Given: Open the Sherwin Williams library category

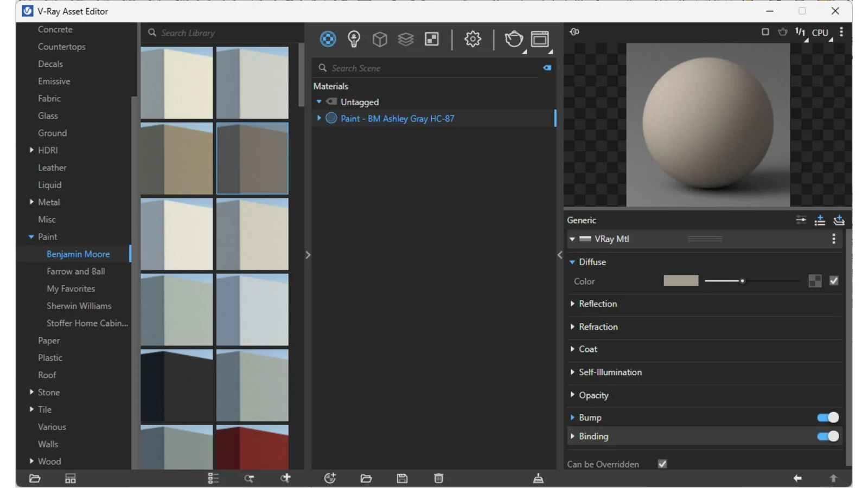Looking at the screenshot, I should pyautogui.click(x=79, y=305).
